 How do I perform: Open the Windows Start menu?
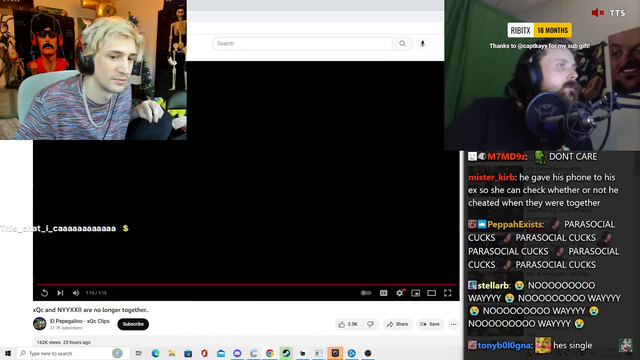tap(8, 353)
